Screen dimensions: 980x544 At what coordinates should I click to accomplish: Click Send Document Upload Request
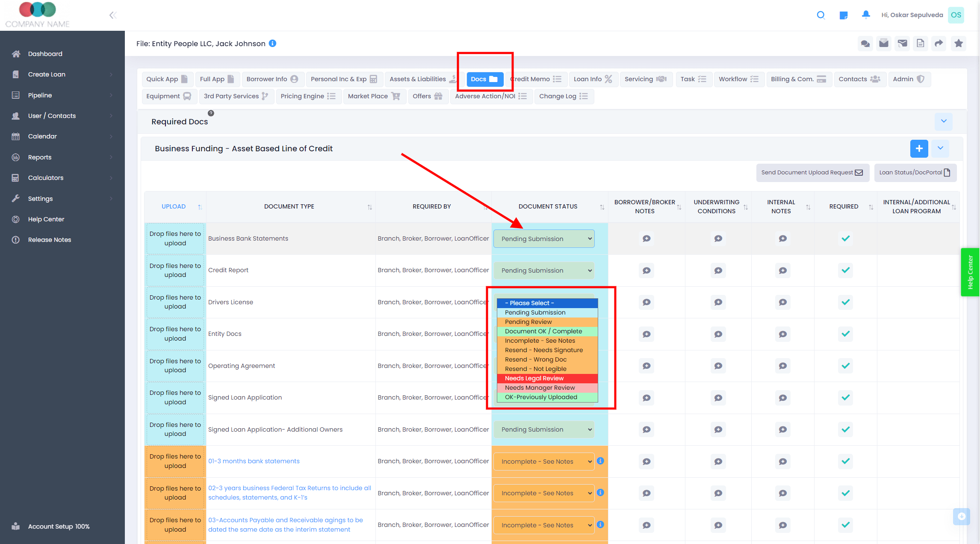pyautogui.click(x=812, y=172)
